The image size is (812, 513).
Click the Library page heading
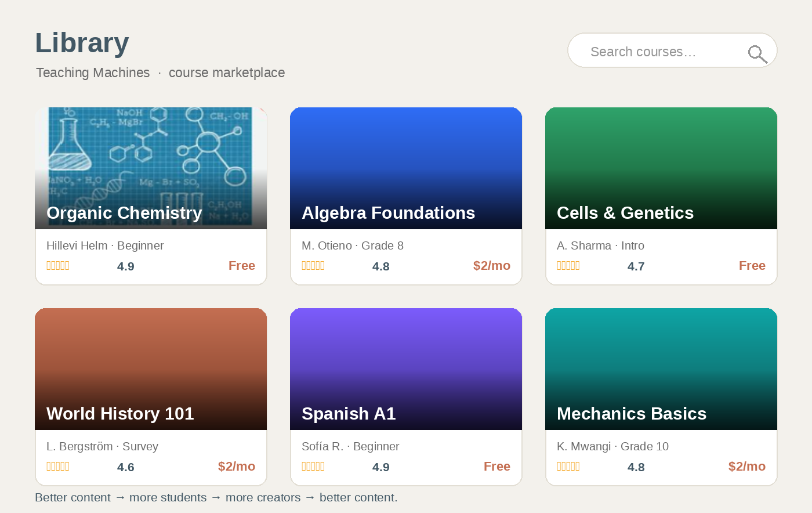[x=82, y=43]
